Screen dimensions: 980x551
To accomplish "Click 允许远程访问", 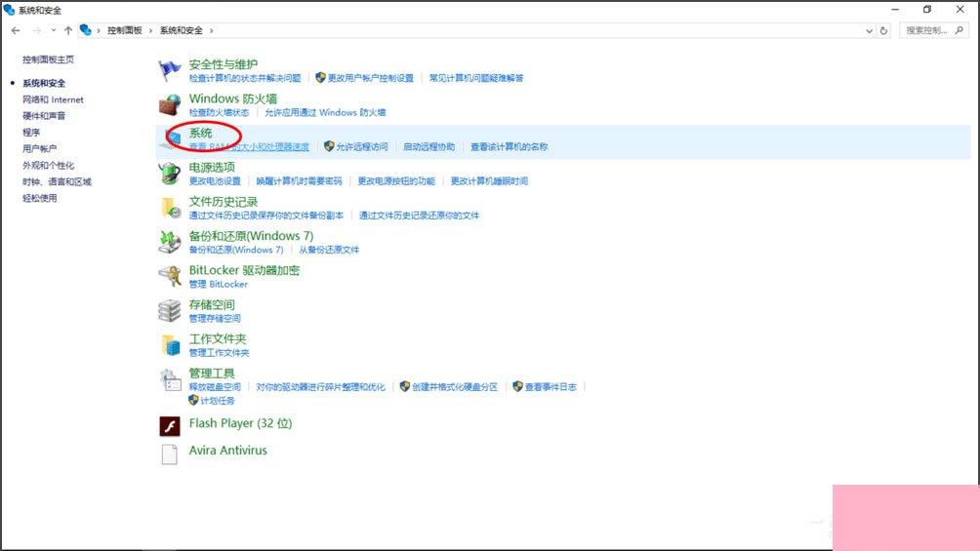I will (362, 147).
